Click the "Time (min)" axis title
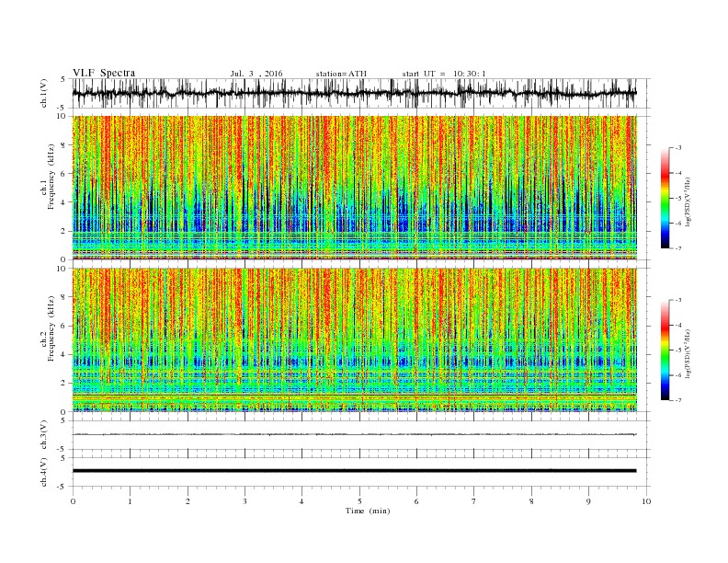This screenshot has width=728, height=563. [368, 511]
